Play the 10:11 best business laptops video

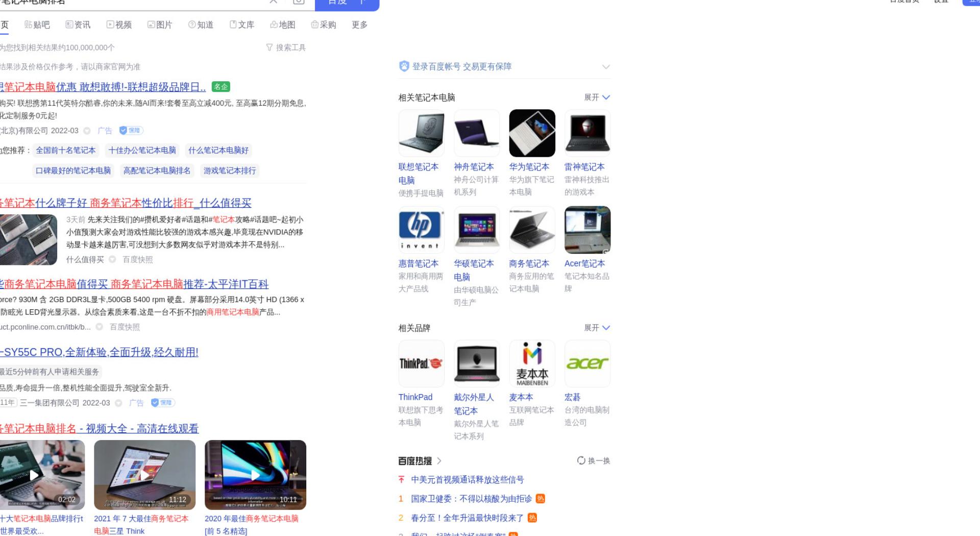[x=255, y=475]
